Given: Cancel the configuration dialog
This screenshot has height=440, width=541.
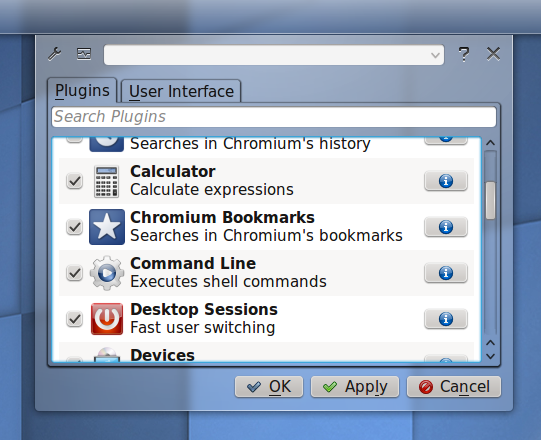Looking at the screenshot, I should click(454, 387).
